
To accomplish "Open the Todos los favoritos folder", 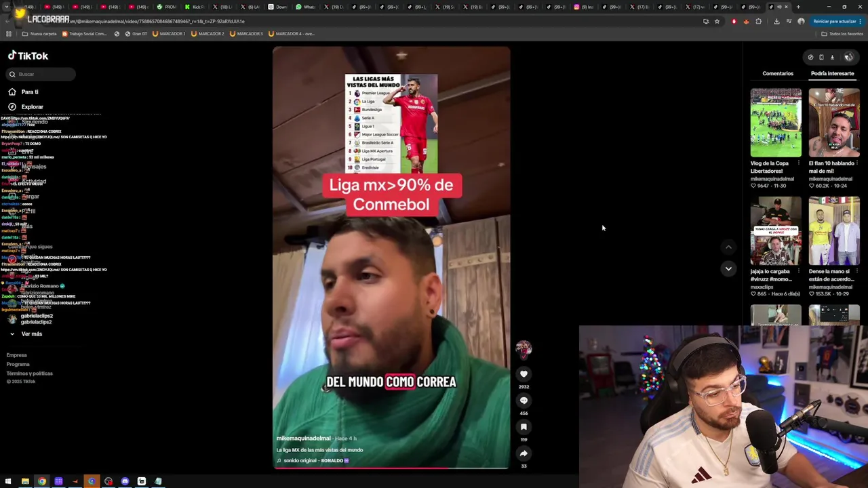I will click(842, 33).
